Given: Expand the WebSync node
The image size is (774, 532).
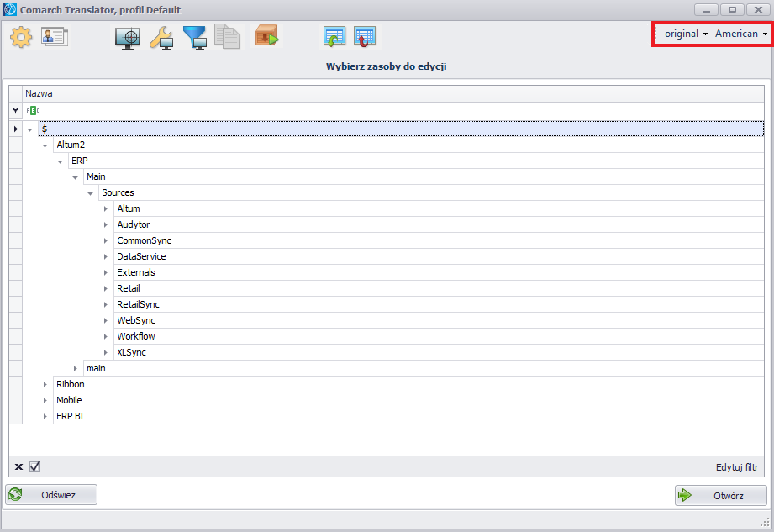Looking at the screenshot, I should pos(106,321).
